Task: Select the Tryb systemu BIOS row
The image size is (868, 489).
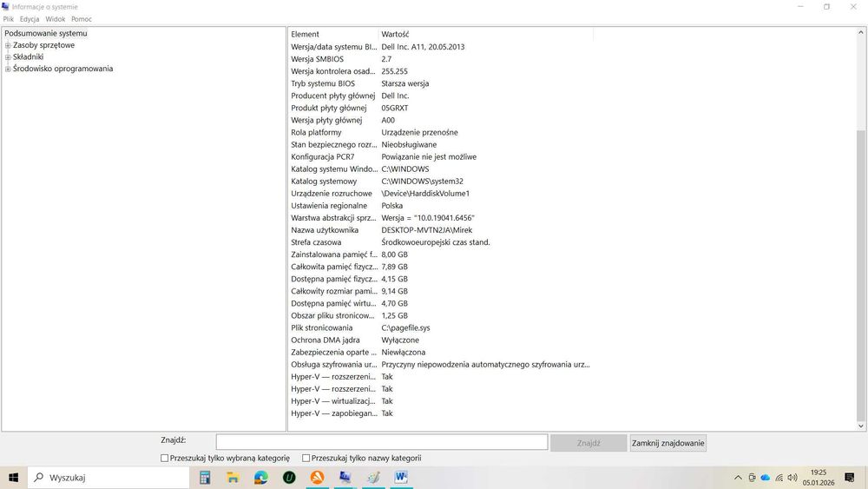Action: pyautogui.click(x=441, y=83)
